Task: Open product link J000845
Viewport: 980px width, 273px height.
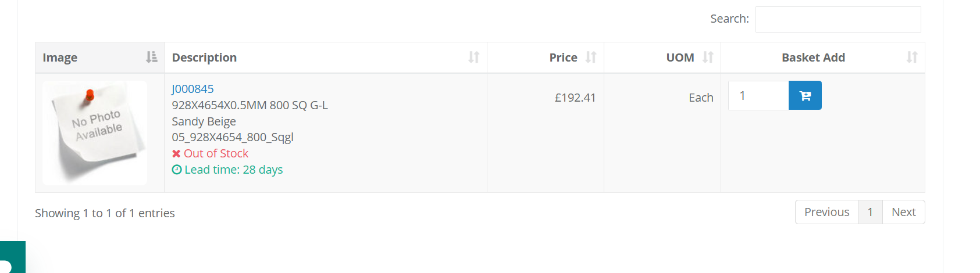Action: point(193,89)
